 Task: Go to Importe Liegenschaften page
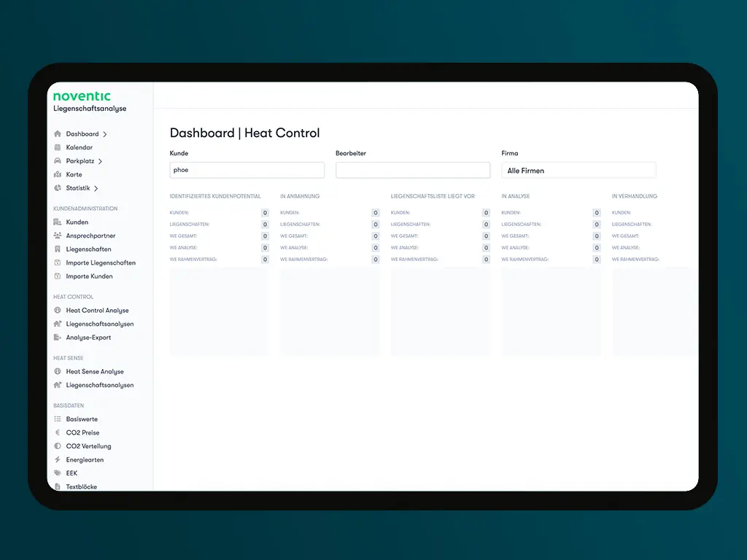coord(101,262)
